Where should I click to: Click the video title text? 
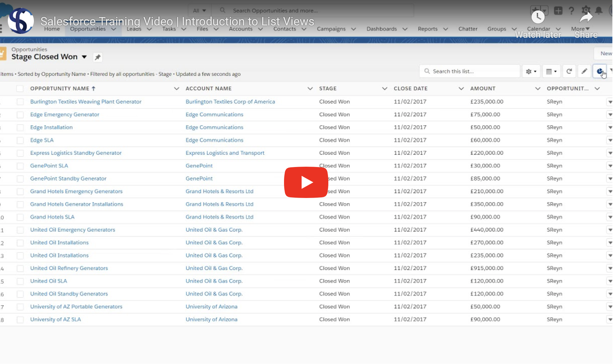177,21
